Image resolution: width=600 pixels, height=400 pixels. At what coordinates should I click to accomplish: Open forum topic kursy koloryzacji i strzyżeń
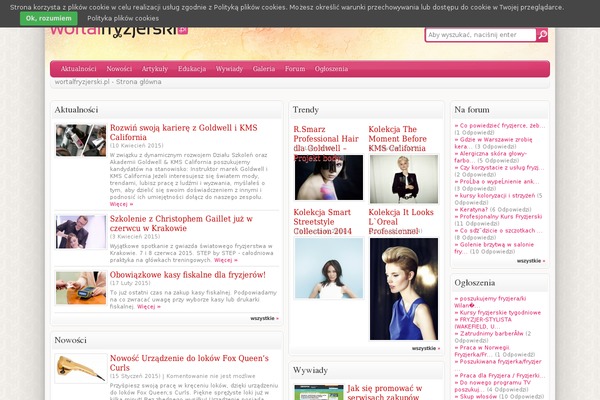click(495, 196)
